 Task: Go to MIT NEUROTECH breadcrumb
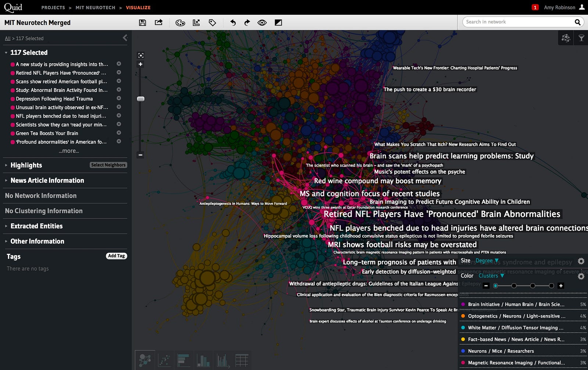click(95, 7)
